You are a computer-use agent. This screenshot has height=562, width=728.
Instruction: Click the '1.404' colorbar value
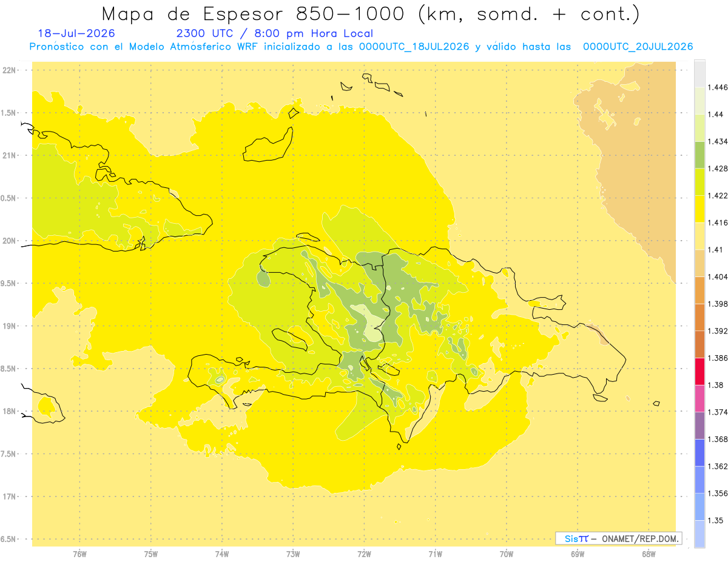point(718,276)
